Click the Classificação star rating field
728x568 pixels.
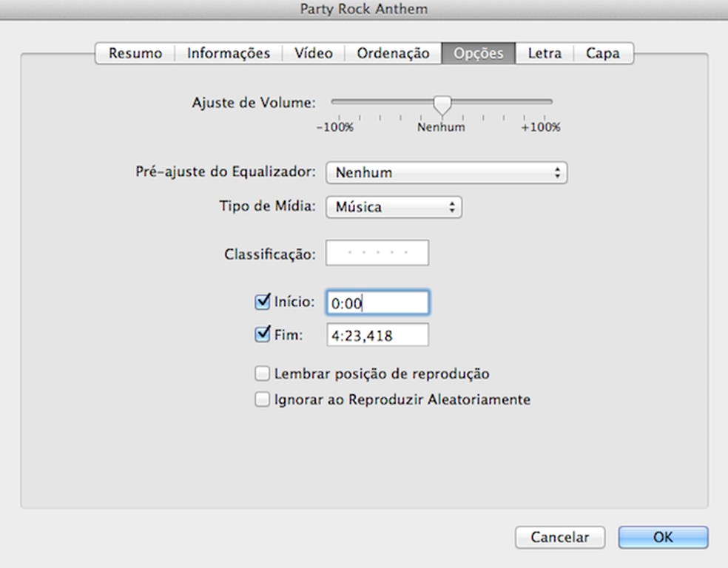coord(377,253)
